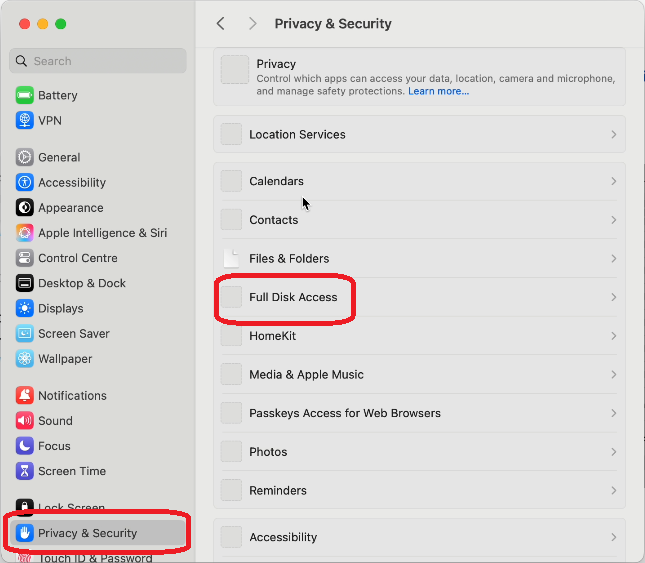
Task: Select Privacy & Security sidebar item
Action: pyautogui.click(x=98, y=533)
